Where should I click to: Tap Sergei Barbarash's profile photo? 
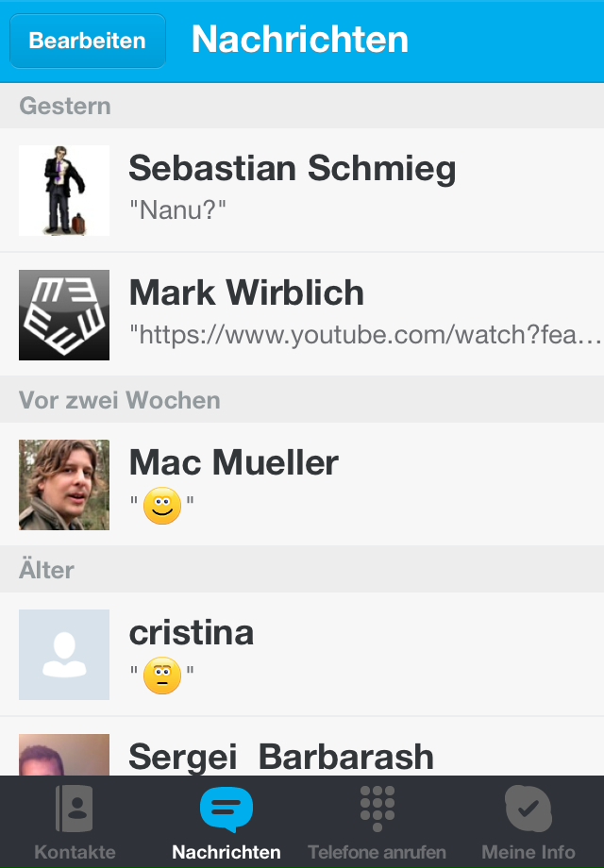(x=64, y=756)
